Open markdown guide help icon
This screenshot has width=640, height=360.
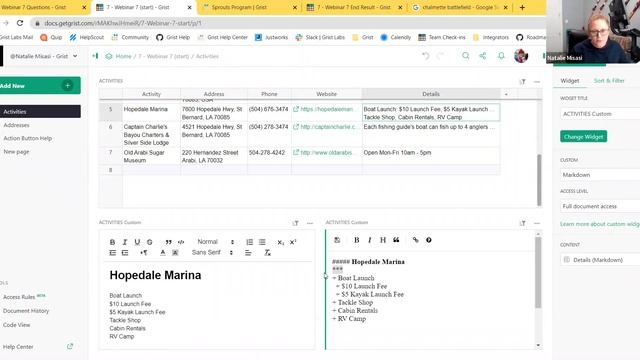pos(429,240)
